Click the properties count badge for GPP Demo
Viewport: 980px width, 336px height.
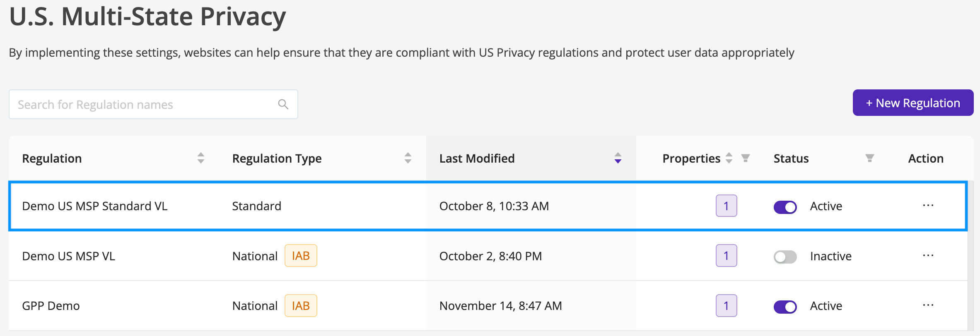[x=726, y=305]
